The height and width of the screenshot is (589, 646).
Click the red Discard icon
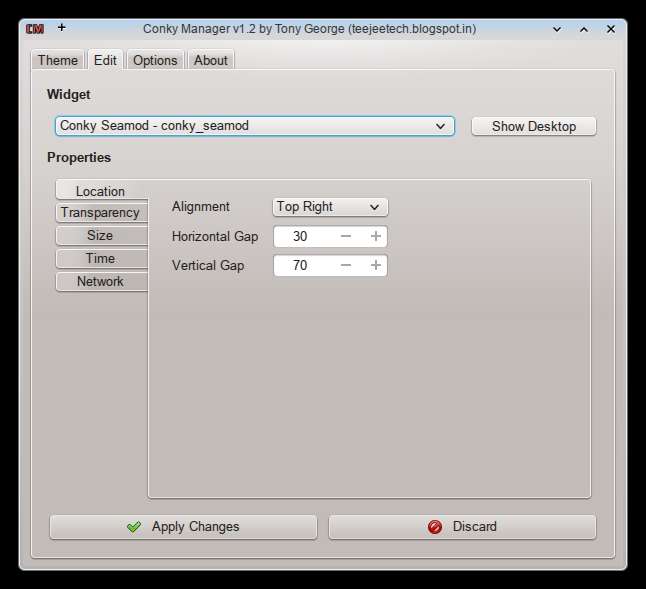coord(434,527)
